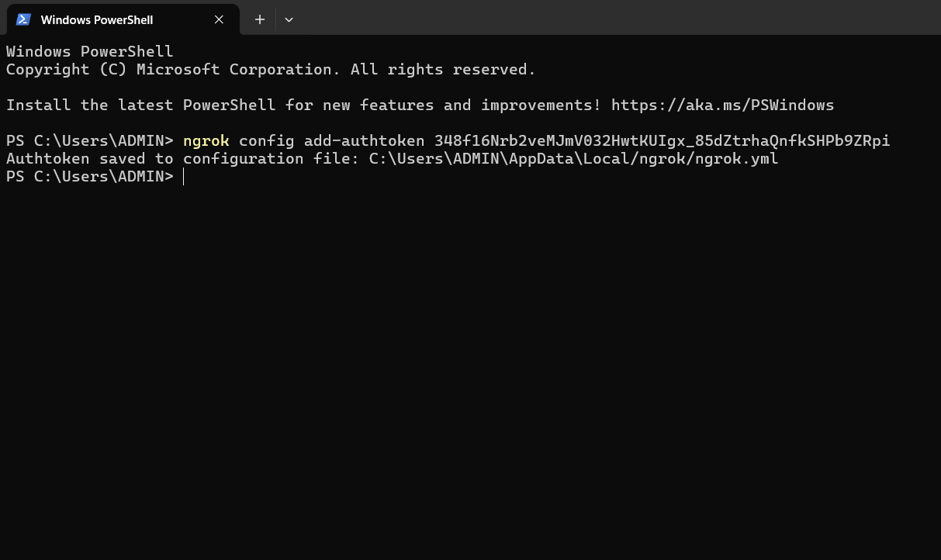Click the Copyright (C) Microsoft Corporation line
Screen dimensions: 941x560
point(271,70)
